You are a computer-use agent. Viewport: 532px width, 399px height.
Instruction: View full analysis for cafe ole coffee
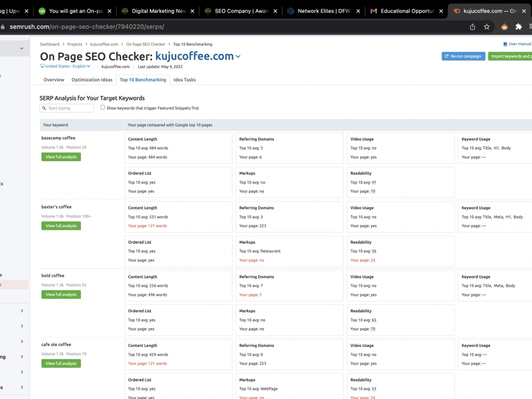pos(61,363)
